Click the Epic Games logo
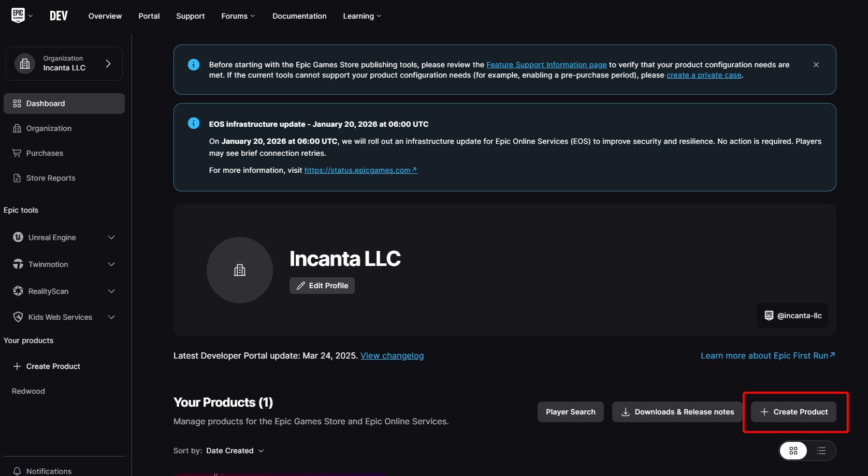The width and height of the screenshot is (868, 476). (x=16, y=15)
